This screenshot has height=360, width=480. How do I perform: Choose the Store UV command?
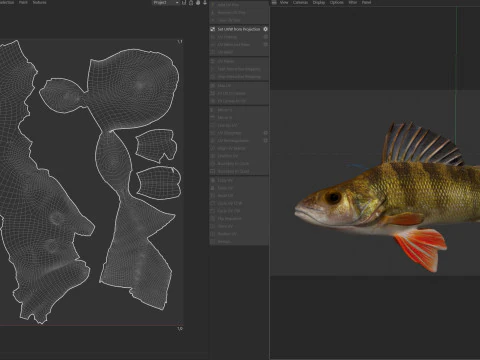point(239,226)
